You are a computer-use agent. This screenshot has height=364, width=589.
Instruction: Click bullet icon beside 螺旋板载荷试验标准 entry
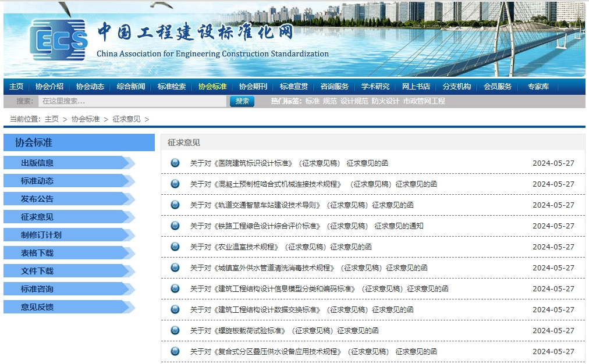pos(175,330)
